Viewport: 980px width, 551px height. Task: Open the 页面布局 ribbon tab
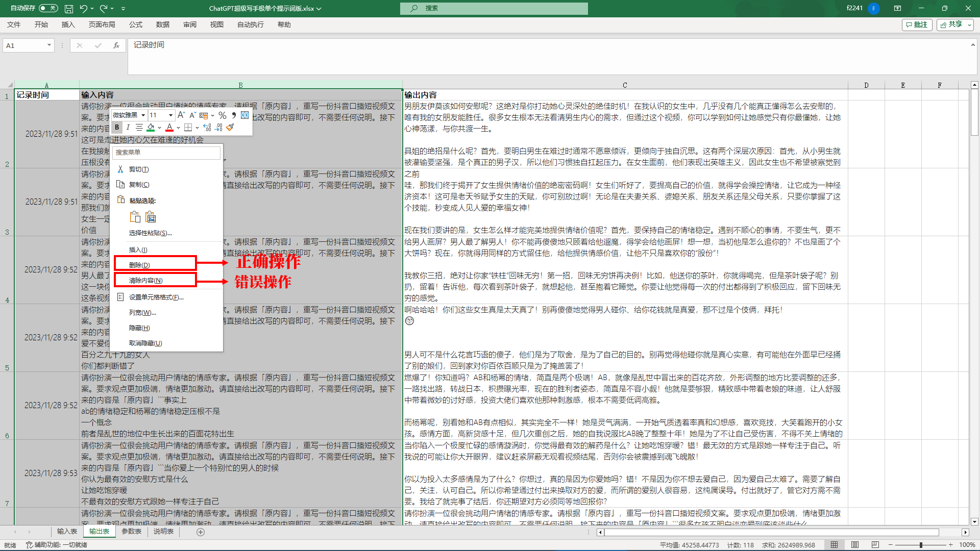pyautogui.click(x=102, y=24)
